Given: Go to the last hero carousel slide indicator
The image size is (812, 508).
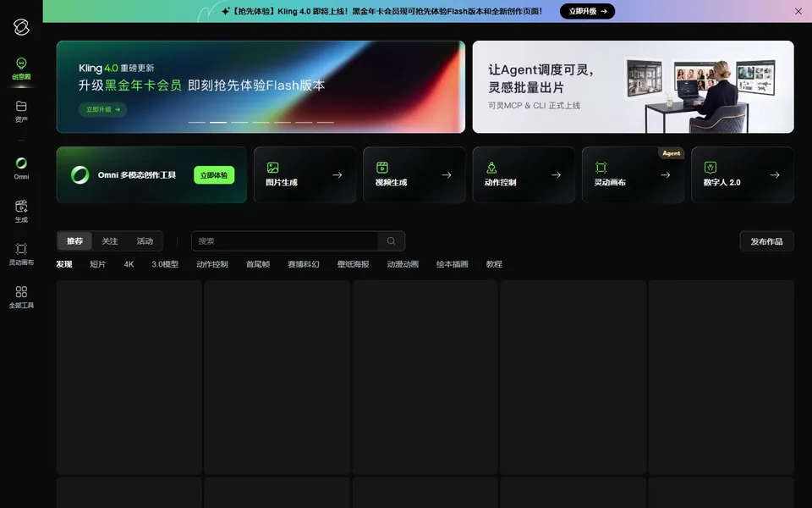Looking at the screenshot, I should point(325,122).
